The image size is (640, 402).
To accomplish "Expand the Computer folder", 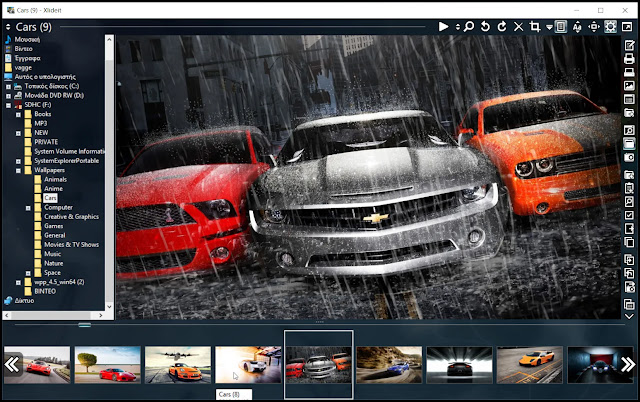I will [x=28, y=208].
